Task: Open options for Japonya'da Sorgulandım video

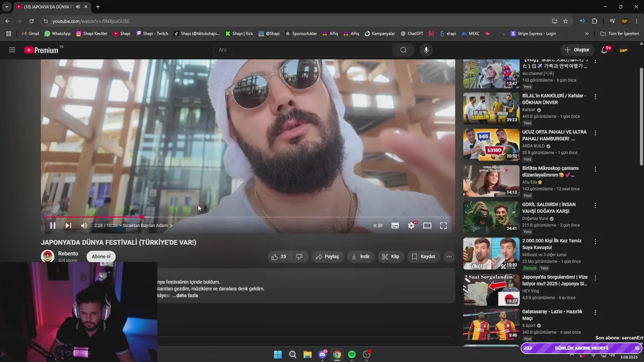Action: coord(595,278)
